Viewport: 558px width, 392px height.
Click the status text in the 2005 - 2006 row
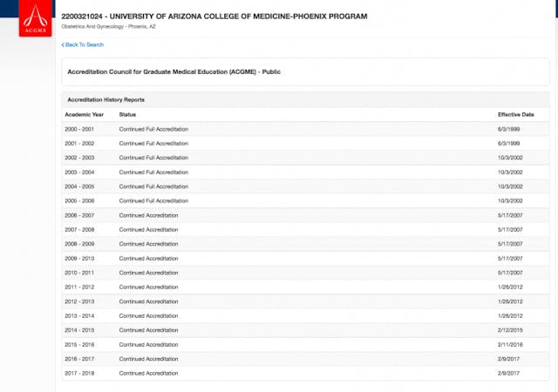[153, 200]
